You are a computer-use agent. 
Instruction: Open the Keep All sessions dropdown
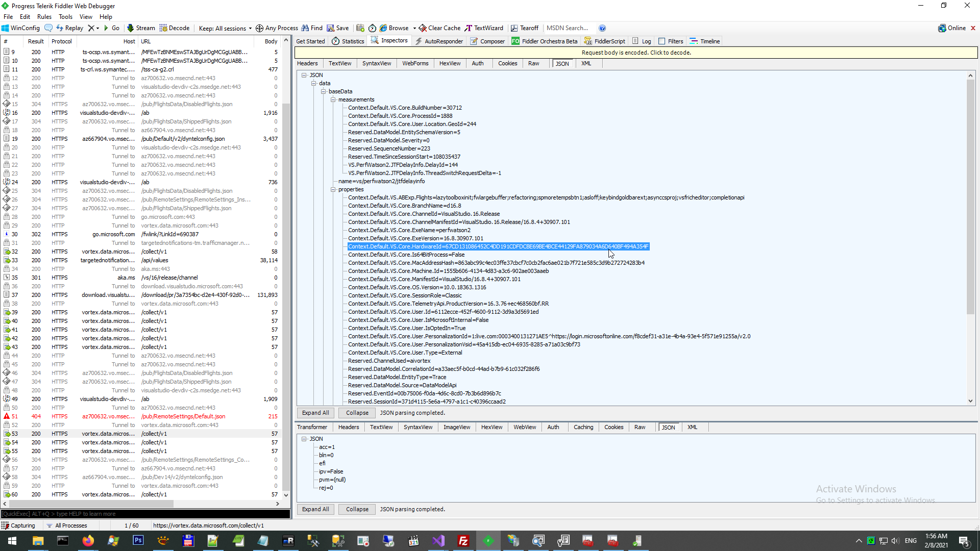tap(225, 28)
